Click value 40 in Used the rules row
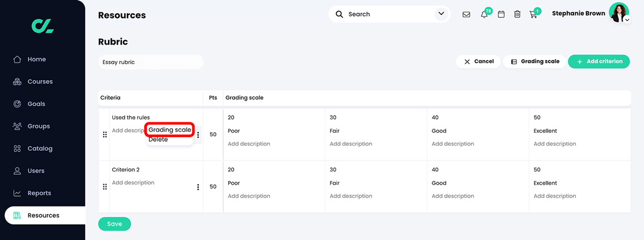The width and height of the screenshot is (644, 240). [435, 117]
